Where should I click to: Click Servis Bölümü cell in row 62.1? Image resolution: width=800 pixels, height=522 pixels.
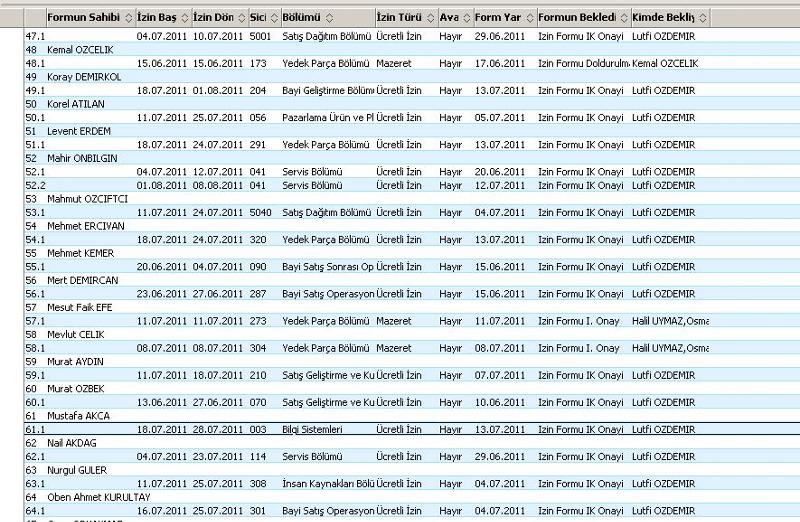(x=312, y=457)
